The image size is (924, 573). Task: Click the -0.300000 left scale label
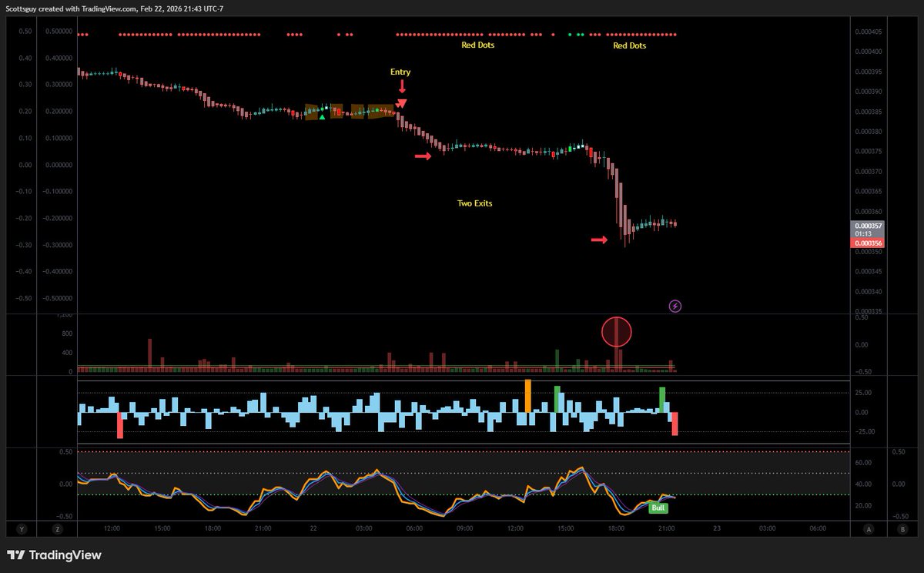(x=57, y=245)
